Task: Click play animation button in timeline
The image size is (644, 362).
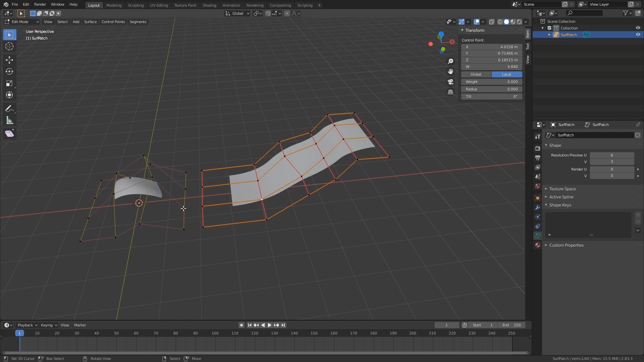Action: click(x=269, y=325)
